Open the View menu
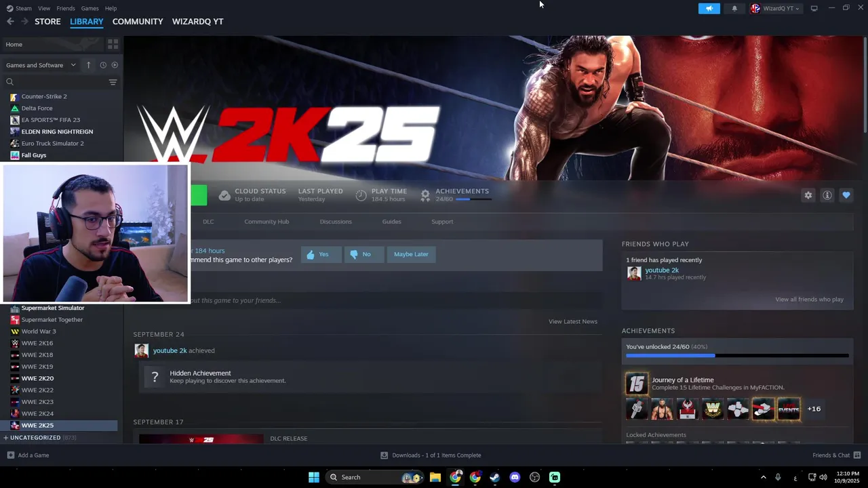 (x=44, y=8)
